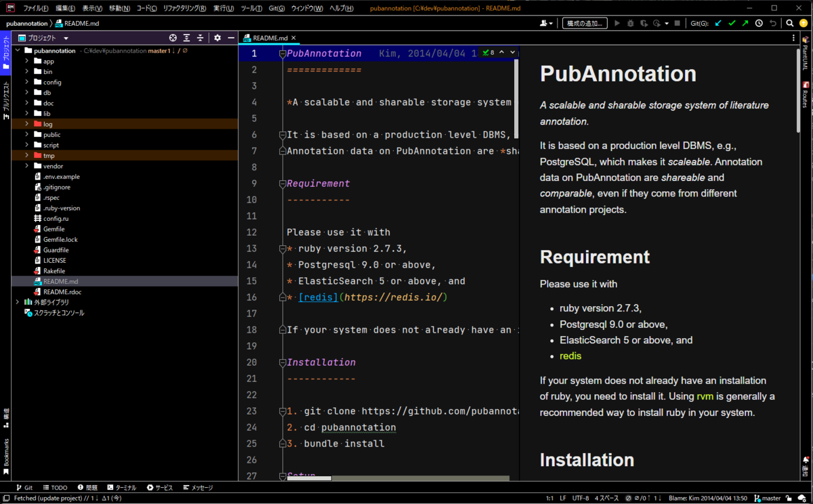Click the redis link in preview
The height and width of the screenshot is (504, 813).
(570, 356)
